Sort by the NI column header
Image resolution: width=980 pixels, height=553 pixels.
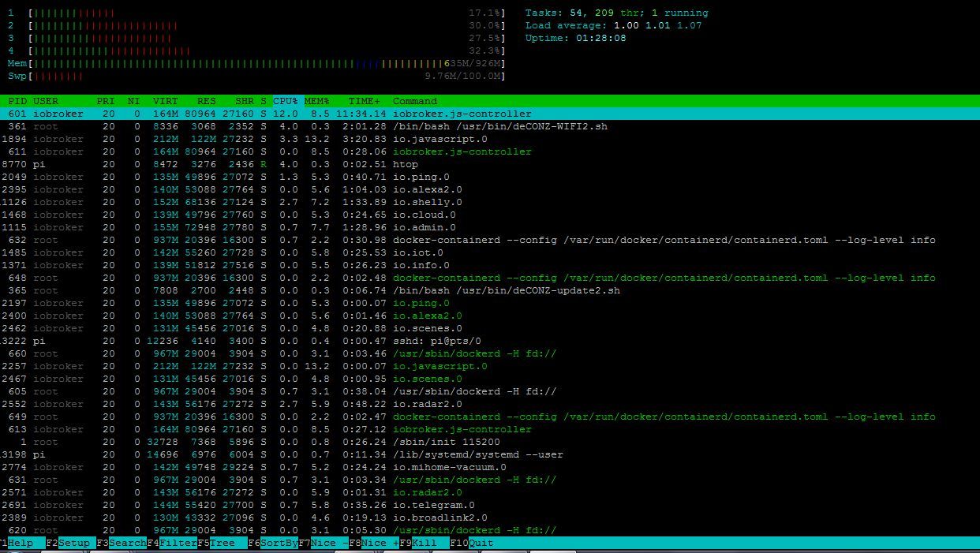(134, 101)
